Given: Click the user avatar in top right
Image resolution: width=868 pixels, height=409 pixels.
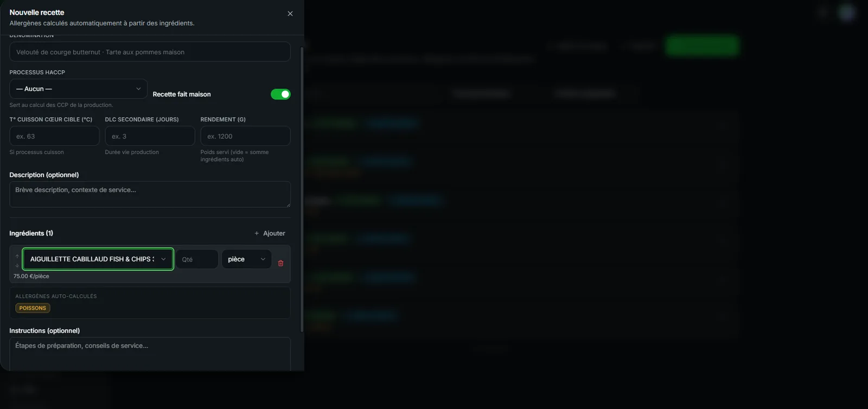Looking at the screenshot, I should (847, 12).
